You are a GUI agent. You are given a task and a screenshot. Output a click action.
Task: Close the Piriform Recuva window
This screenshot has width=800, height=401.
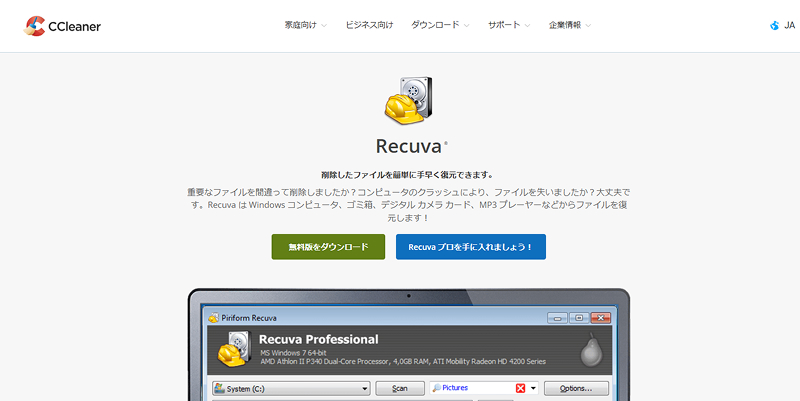(601, 318)
